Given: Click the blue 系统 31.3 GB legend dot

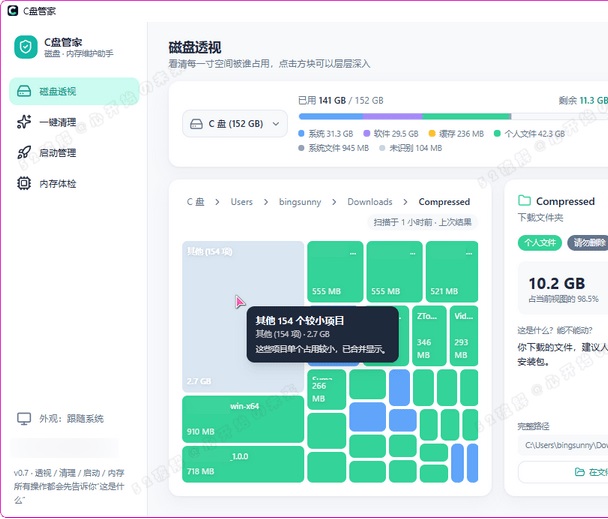Looking at the screenshot, I should 301,133.
